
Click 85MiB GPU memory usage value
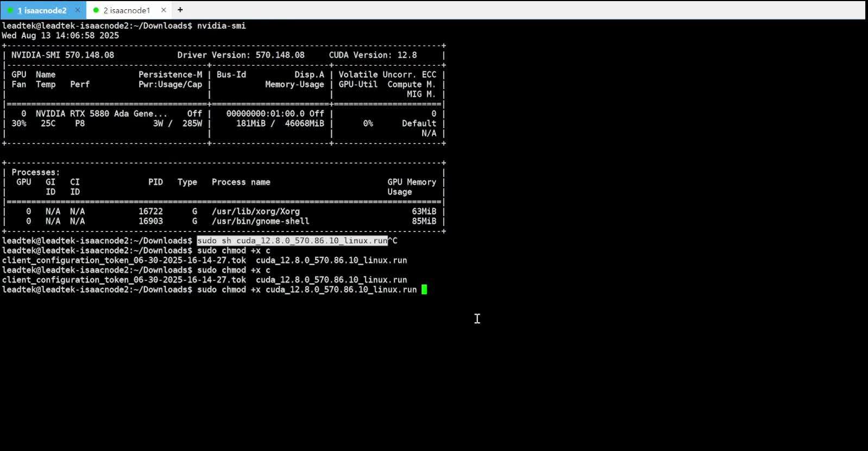424,221
